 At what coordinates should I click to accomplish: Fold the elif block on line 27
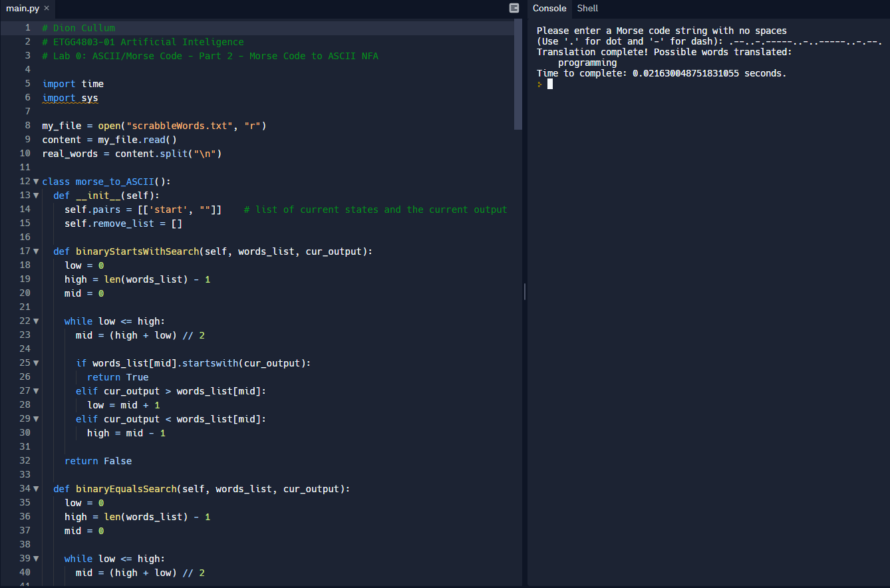coord(36,391)
